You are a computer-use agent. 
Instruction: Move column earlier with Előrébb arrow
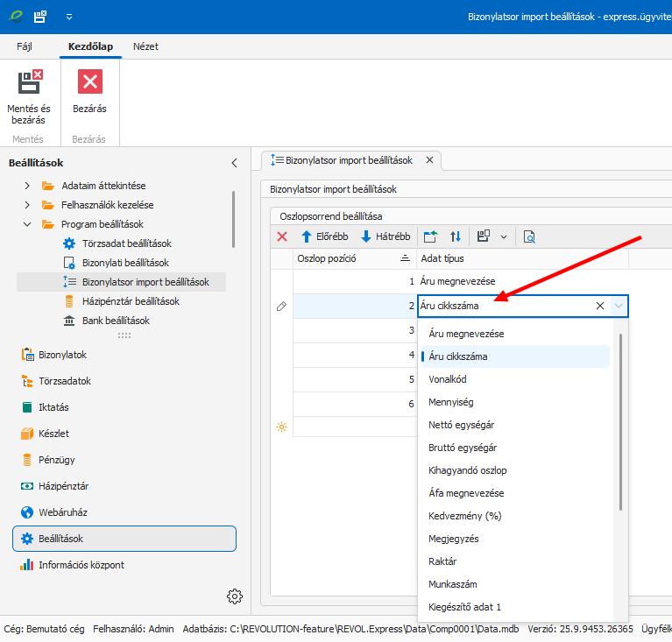[324, 236]
